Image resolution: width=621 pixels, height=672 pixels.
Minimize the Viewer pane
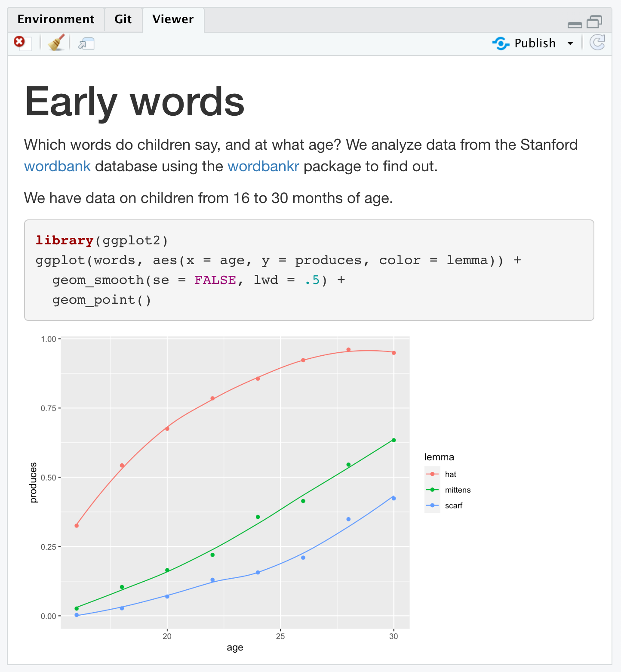coord(575,24)
